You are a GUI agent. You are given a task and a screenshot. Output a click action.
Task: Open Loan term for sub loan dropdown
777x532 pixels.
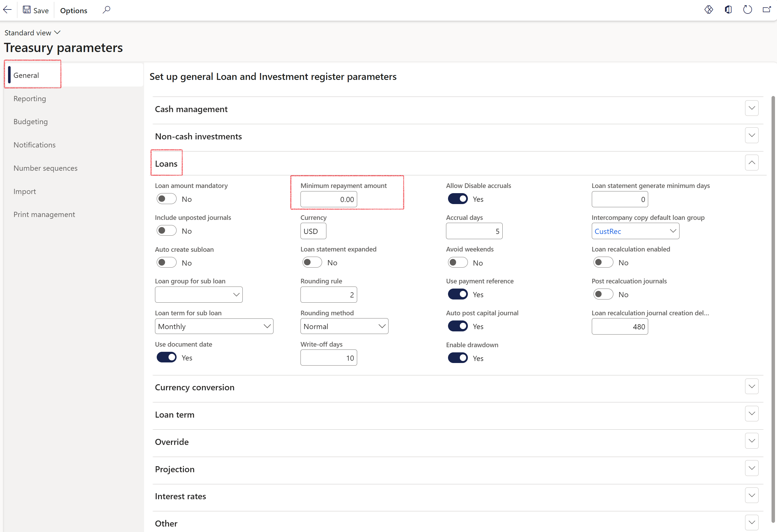pyautogui.click(x=214, y=326)
